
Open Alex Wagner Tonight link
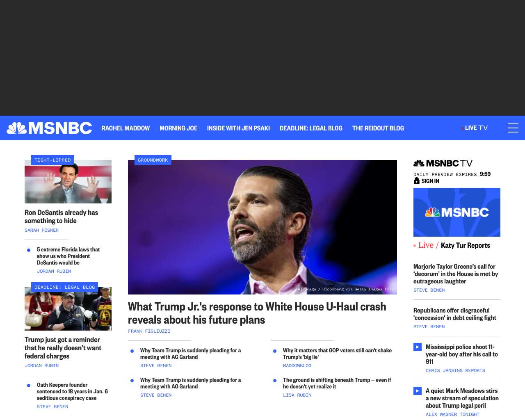point(452,414)
